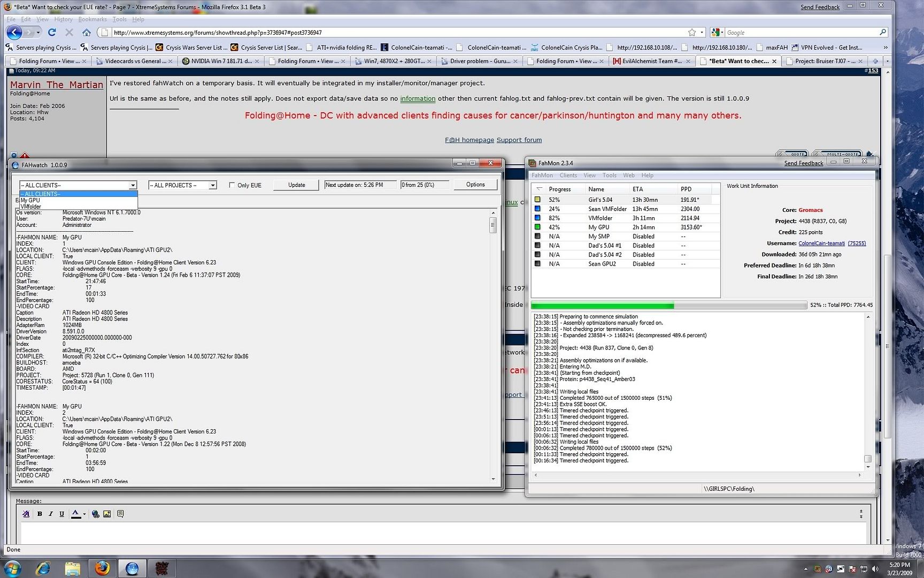Image resolution: width=924 pixels, height=578 pixels.
Task: Click FAHwatch Options button
Action: pyautogui.click(x=475, y=185)
